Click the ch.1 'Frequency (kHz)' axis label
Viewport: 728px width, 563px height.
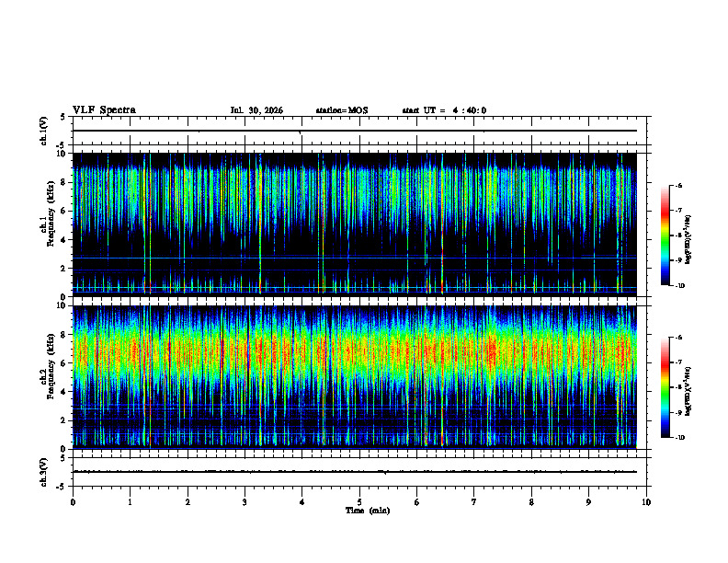coord(50,214)
